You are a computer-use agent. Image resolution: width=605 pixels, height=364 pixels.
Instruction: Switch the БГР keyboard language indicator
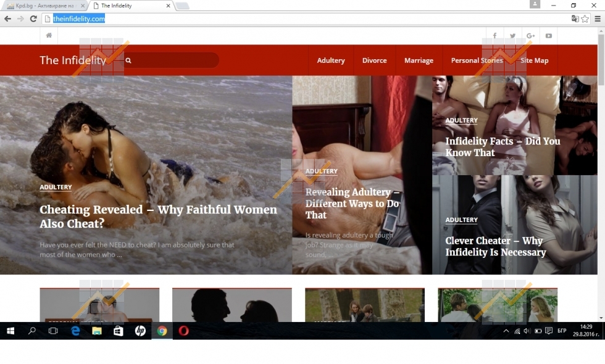tap(562, 331)
